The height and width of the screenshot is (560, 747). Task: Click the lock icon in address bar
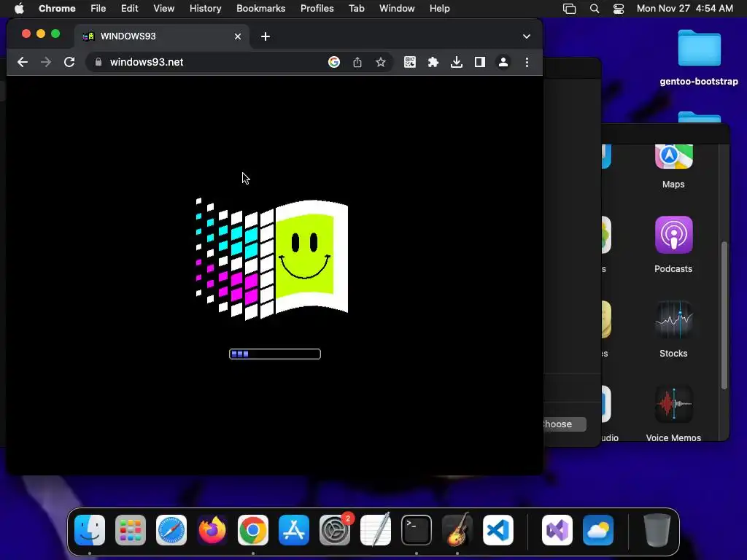(98, 62)
